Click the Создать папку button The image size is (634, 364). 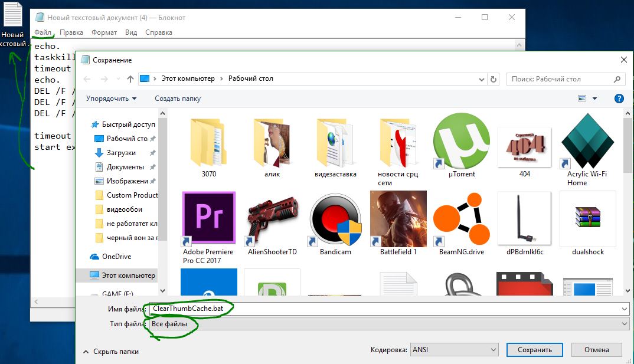click(178, 98)
